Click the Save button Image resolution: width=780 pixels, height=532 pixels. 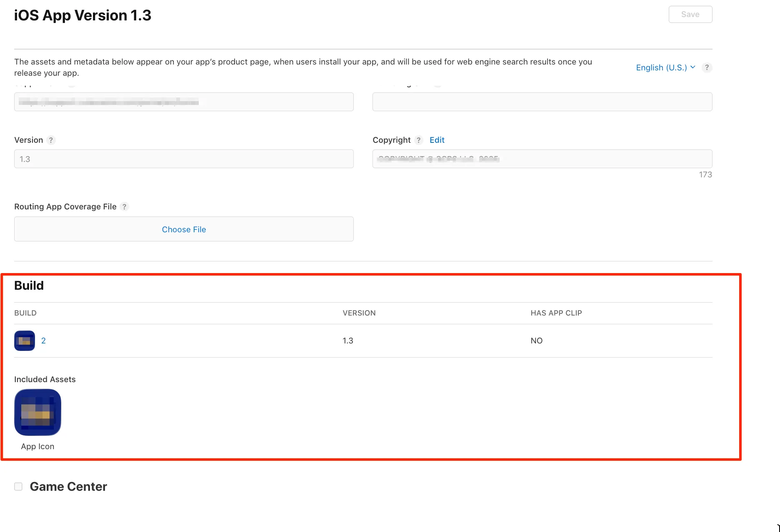point(690,15)
